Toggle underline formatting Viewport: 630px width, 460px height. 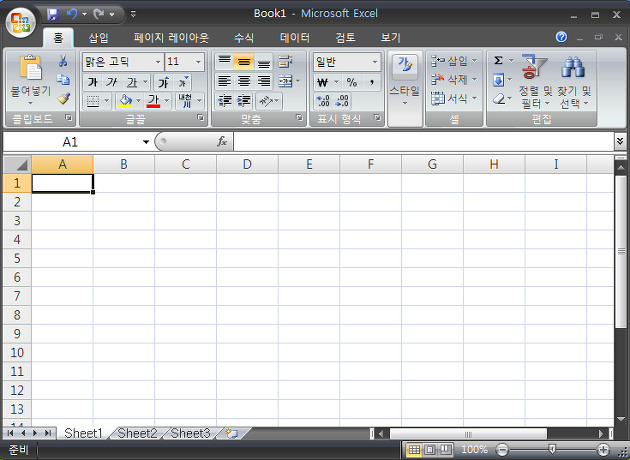(132, 82)
